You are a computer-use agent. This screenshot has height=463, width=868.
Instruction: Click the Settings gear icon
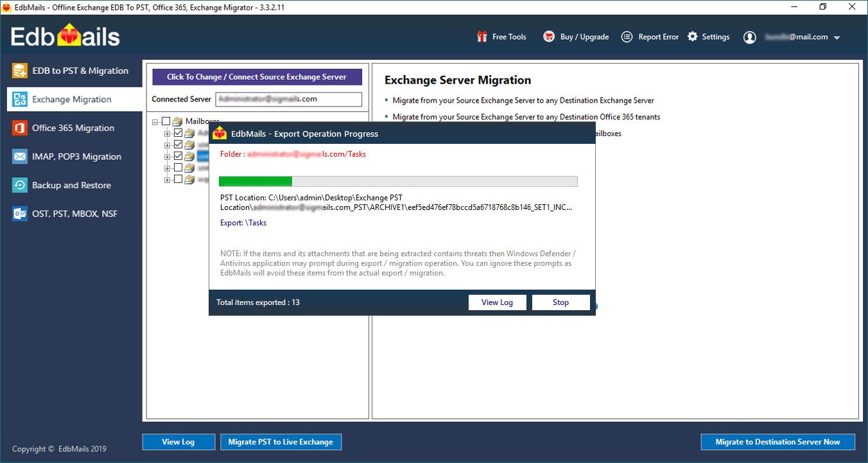pos(693,37)
